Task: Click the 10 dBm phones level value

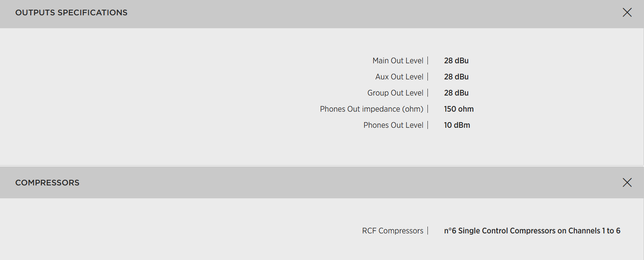Action: 457,125
